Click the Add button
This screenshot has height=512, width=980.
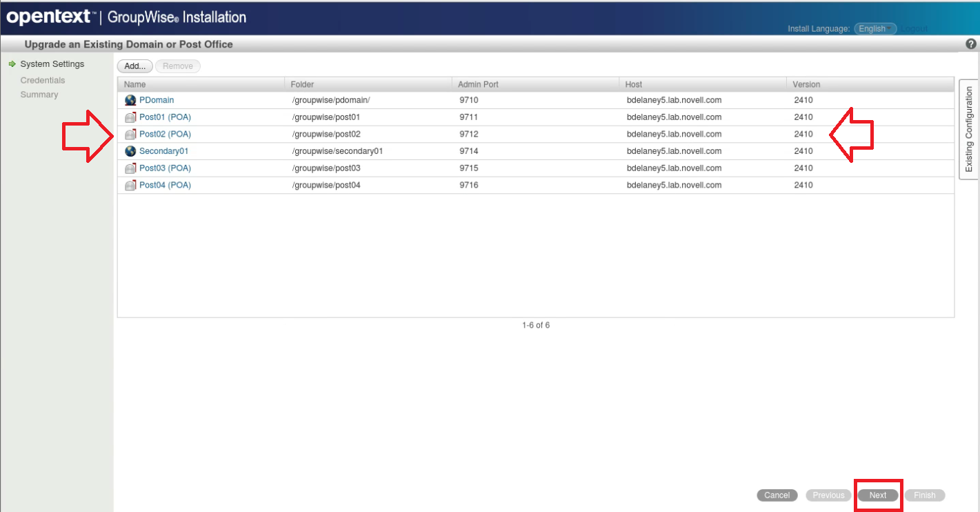(134, 66)
